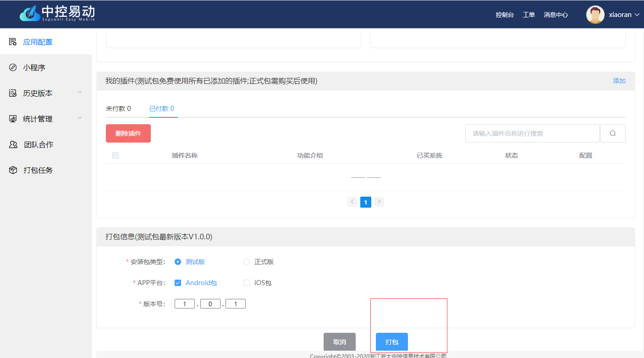Image resolution: width=644 pixels, height=358 pixels.
Task: Click the 历史版本 sidebar icon
Action: (13, 93)
